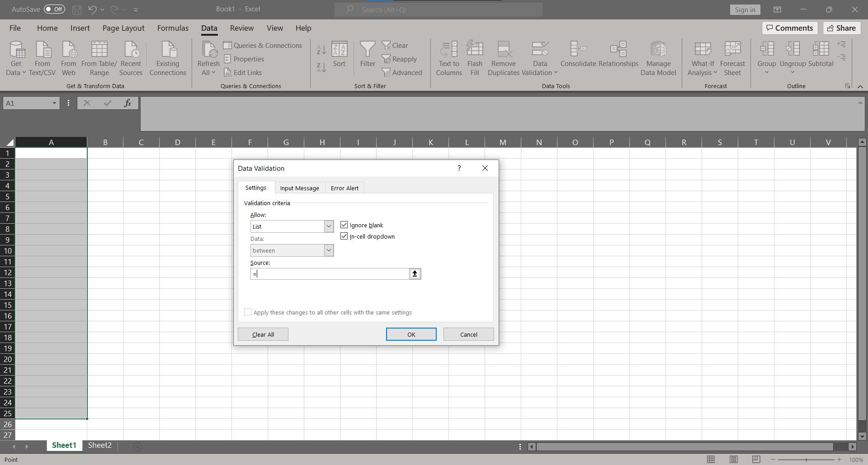Screen dimensions: 868x465
Task: Open Refresh All dropdown arrow
Action: 213,73
